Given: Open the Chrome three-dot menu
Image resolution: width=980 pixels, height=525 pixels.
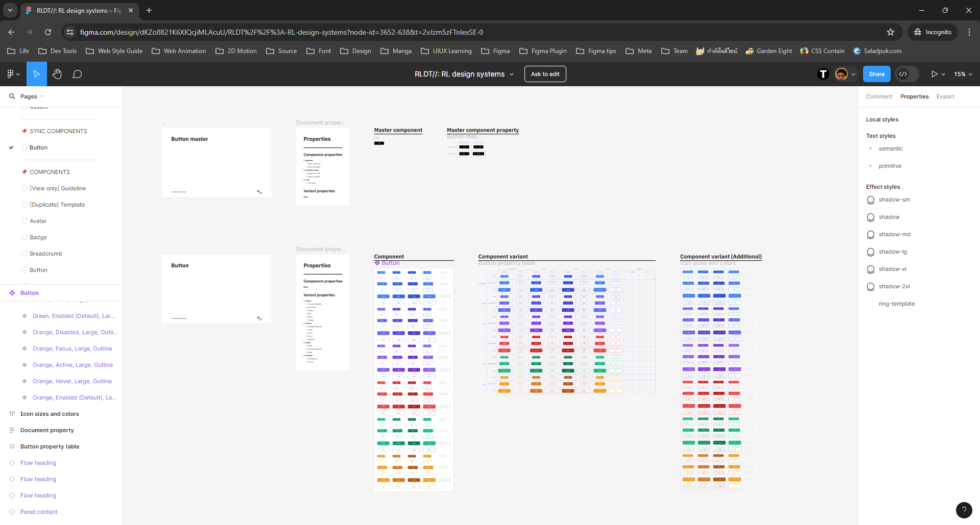Looking at the screenshot, I should (969, 32).
